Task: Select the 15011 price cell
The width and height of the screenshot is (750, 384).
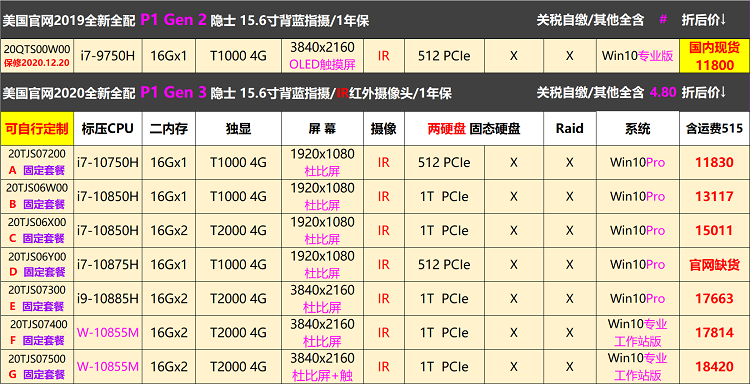Action: click(715, 230)
